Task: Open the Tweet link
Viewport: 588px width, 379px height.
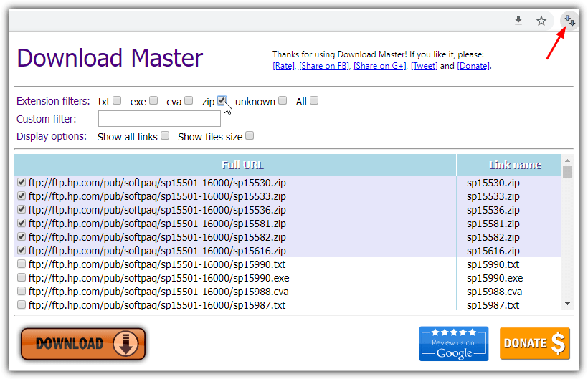Action: [x=424, y=66]
